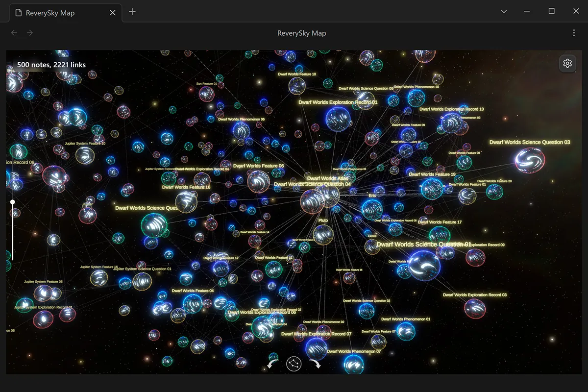Select Dwarf Worlds Feature 17 label
This screenshot has height=392, width=588.
coord(439,222)
